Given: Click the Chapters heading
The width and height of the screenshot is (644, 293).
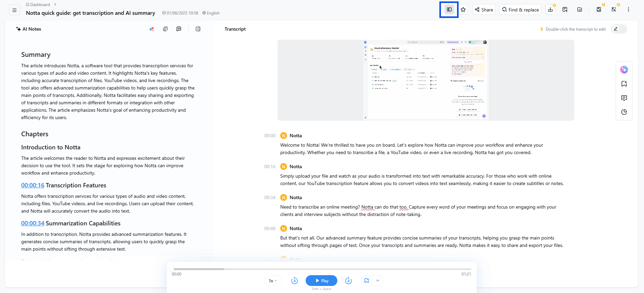Looking at the screenshot, I should [35, 134].
